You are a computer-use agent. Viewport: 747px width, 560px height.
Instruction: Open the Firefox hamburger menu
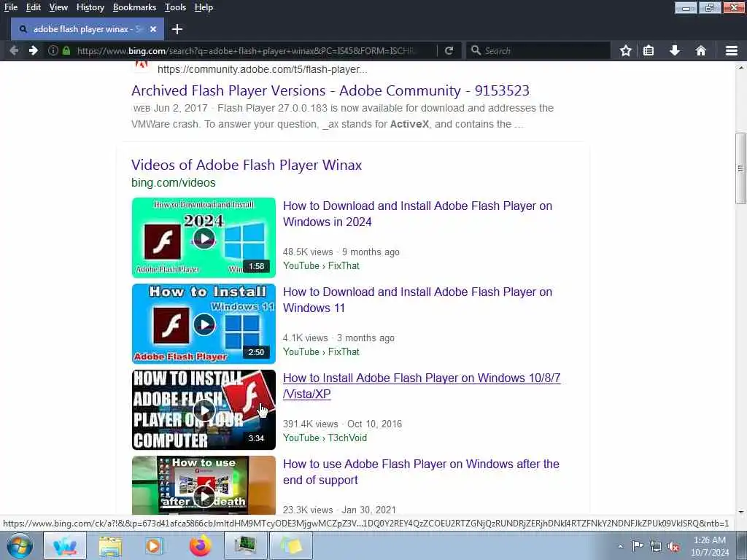click(732, 50)
